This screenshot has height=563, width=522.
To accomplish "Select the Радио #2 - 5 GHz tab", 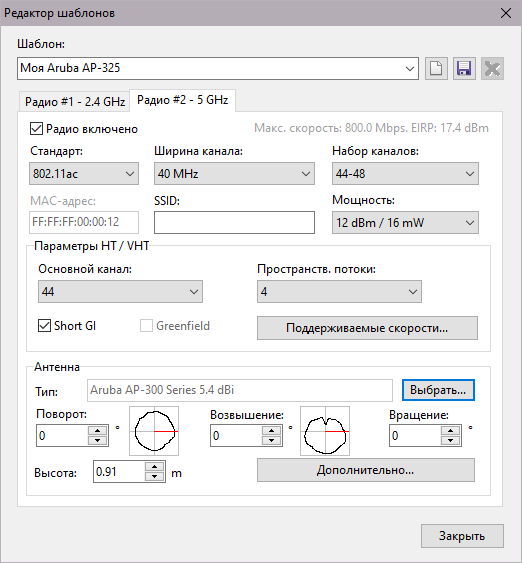I will click(x=182, y=100).
